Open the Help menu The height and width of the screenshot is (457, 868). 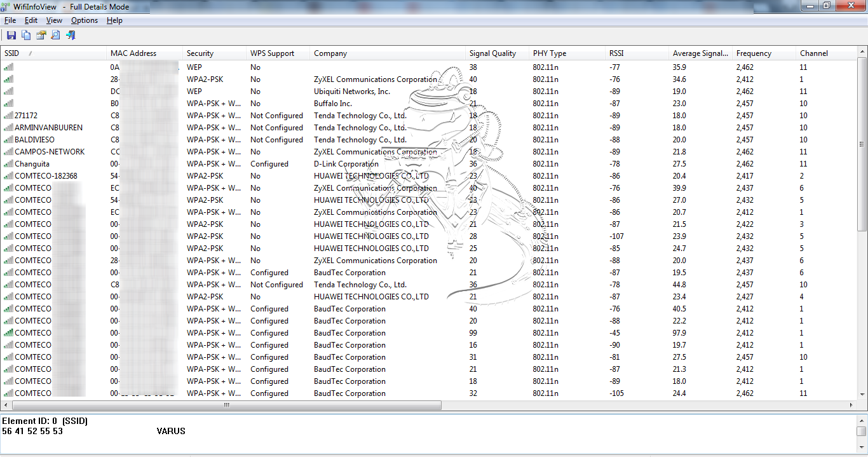click(x=114, y=20)
